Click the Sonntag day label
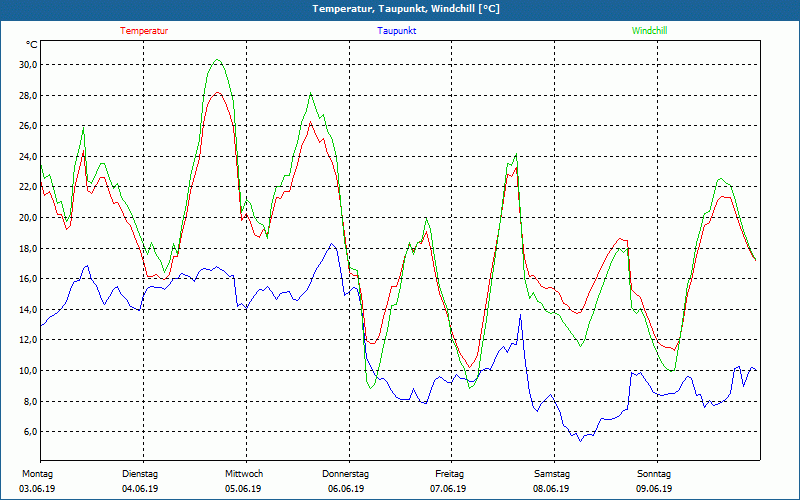 (654, 474)
